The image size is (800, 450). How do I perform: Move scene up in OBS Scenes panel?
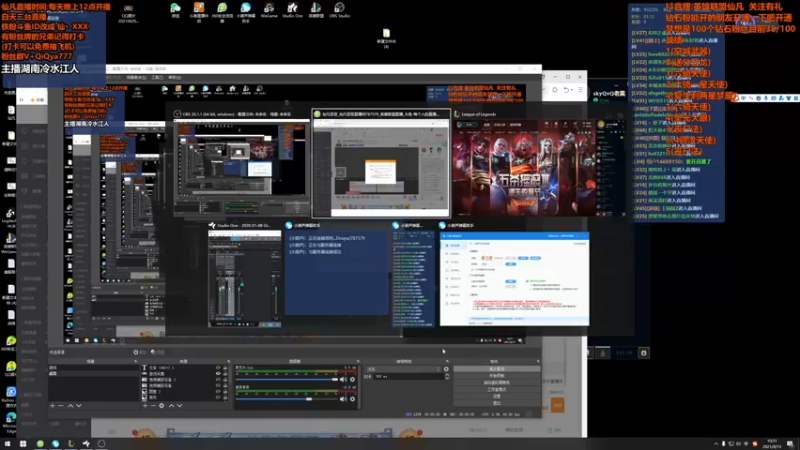coord(70,406)
